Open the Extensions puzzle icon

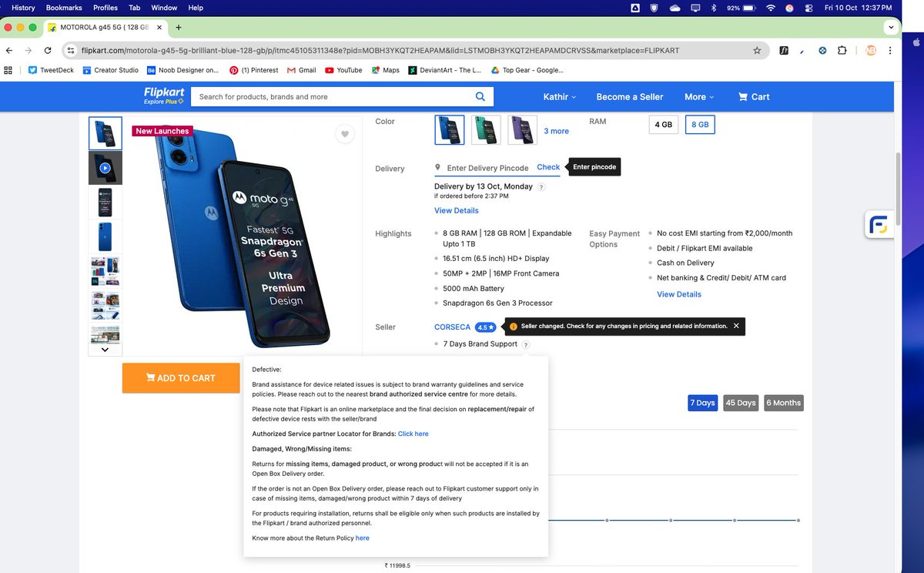(x=842, y=51)
